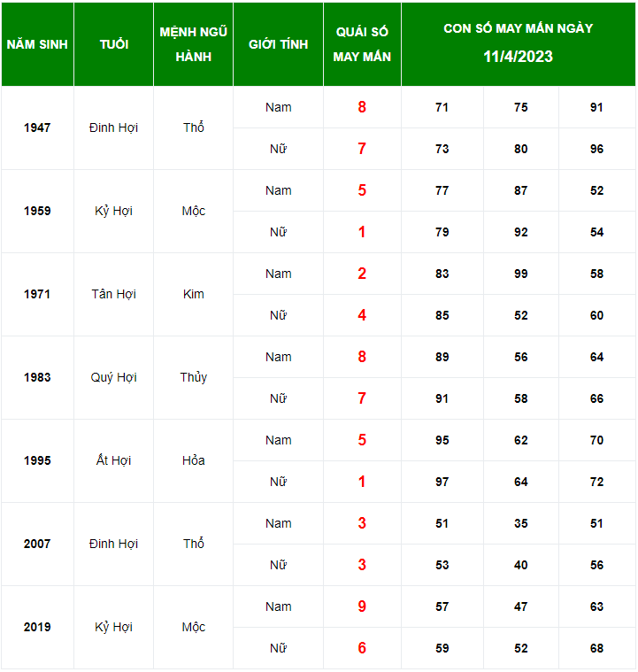This screenshot has width=638, height=672.
Task: Click the date 11/4/2023 in the header
Action: click(x=518, y=57)
